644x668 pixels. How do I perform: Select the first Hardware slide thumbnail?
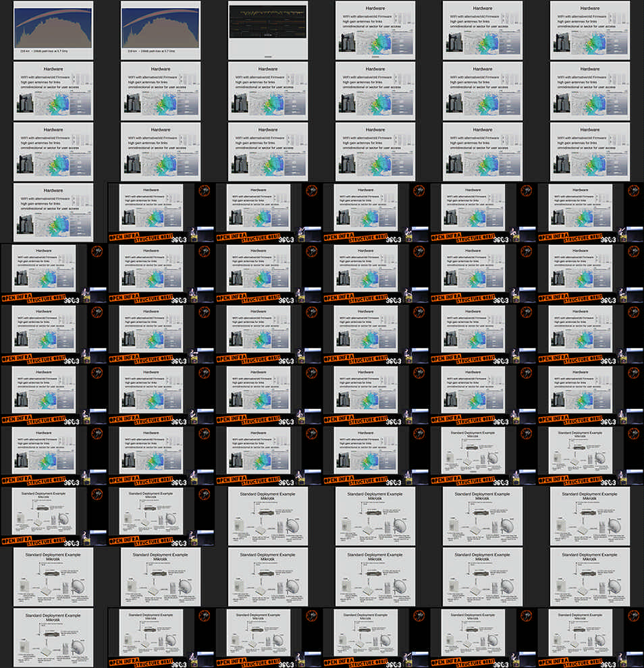pos(375,30)
